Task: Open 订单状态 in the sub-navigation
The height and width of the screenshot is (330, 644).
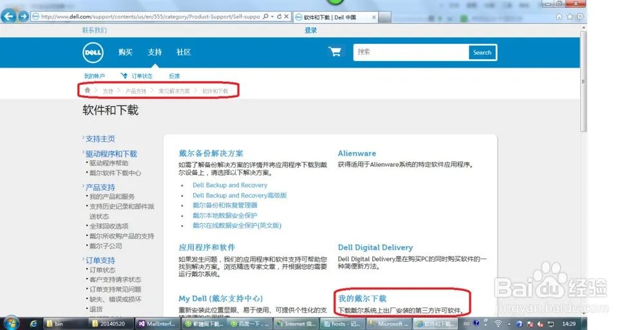Action: pyautogui.click(x=142, y=76)
